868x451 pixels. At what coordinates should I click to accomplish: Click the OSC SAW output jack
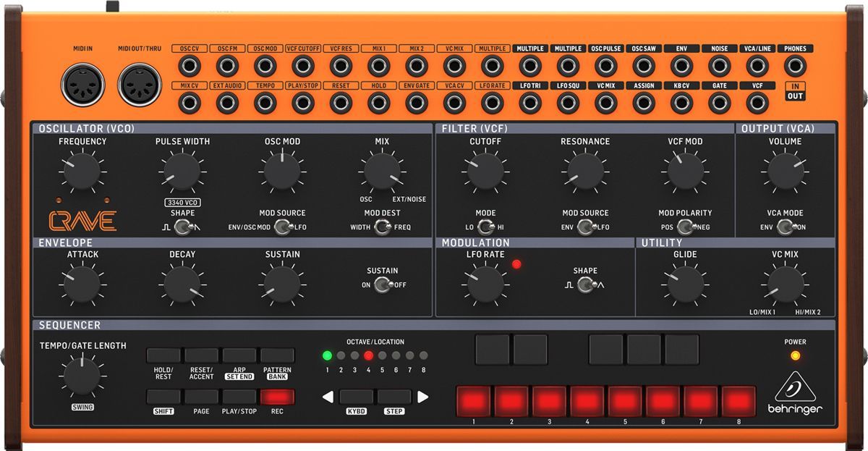643,67
